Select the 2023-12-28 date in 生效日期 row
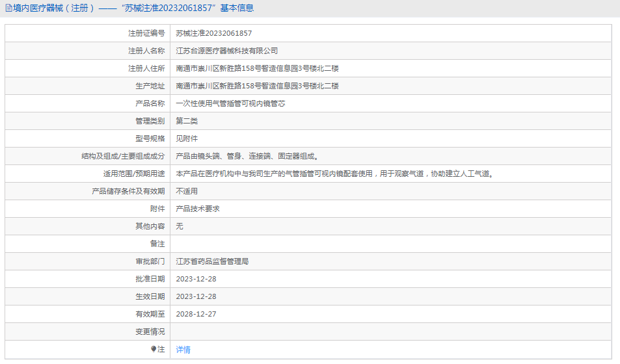The image size is (620, 364). pos(196,296)
